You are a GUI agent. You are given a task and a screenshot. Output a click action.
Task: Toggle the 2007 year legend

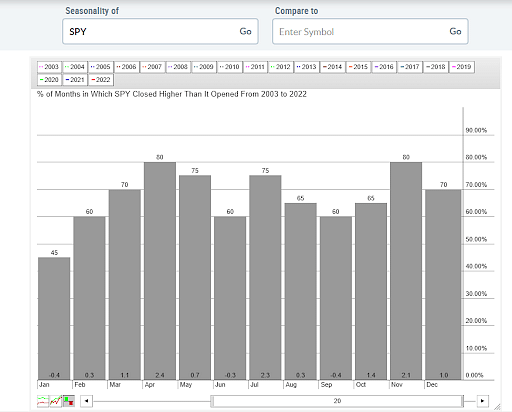(152, 67)
